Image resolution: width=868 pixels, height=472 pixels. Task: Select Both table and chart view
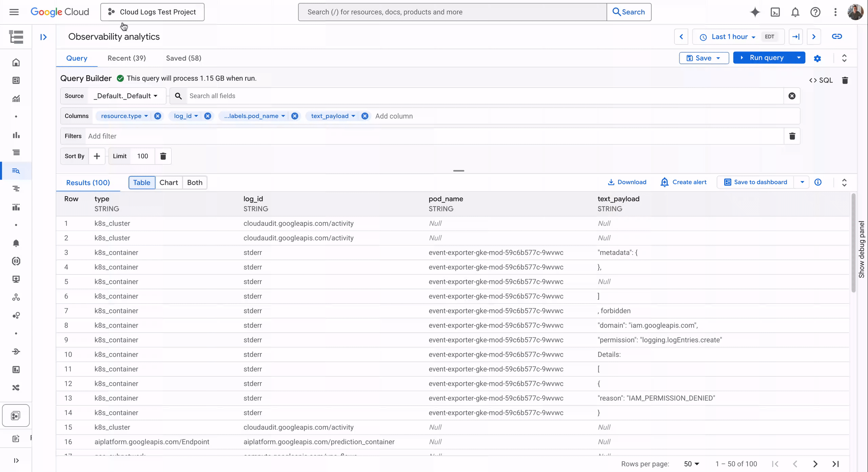(195, 182)
